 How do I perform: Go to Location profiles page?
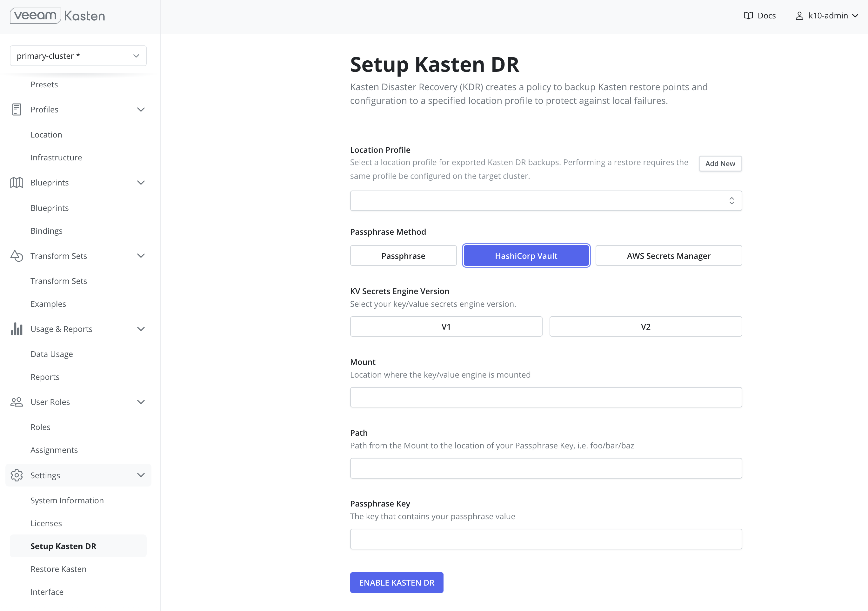pos(46,135)
